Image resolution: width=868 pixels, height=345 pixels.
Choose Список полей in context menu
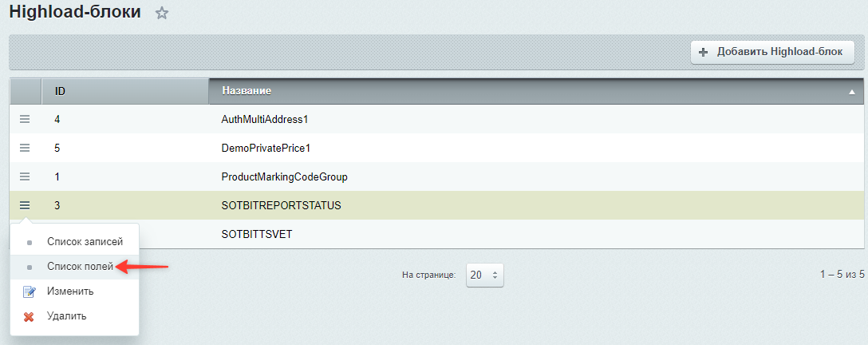click(81, 267)
